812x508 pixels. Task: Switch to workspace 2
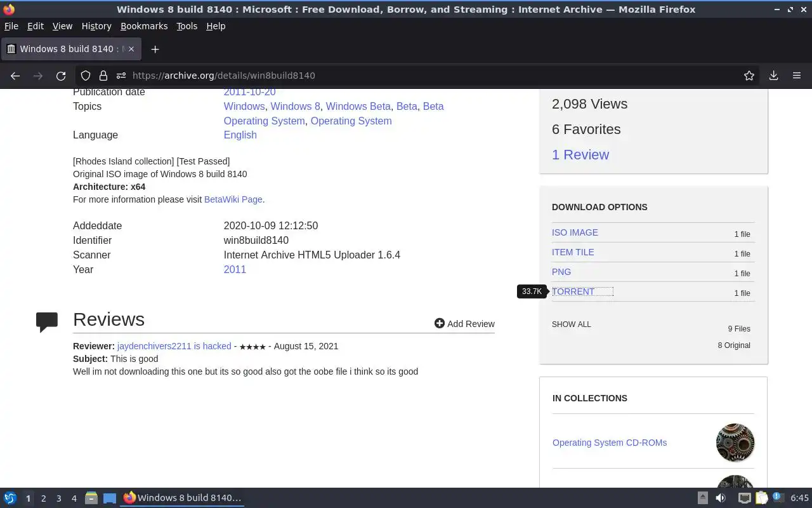pos(43,498)
